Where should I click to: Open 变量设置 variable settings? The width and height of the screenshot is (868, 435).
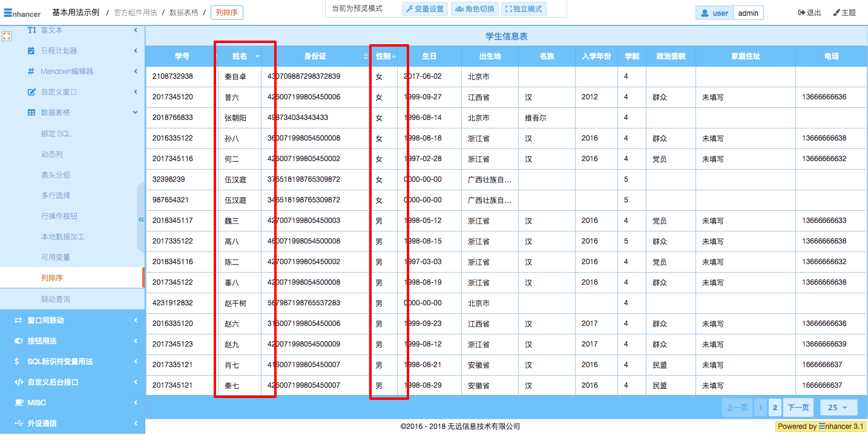(x=424, y=9)
